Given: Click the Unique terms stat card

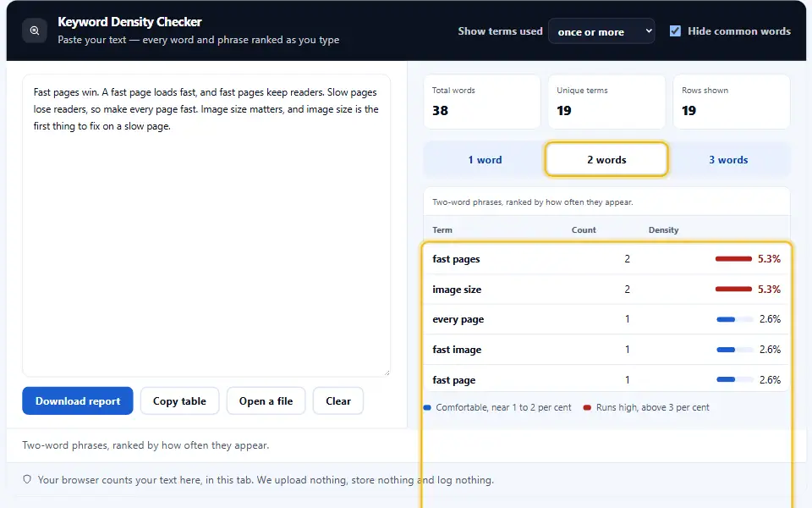Looking at the screenshot, I should click(606, 102).
